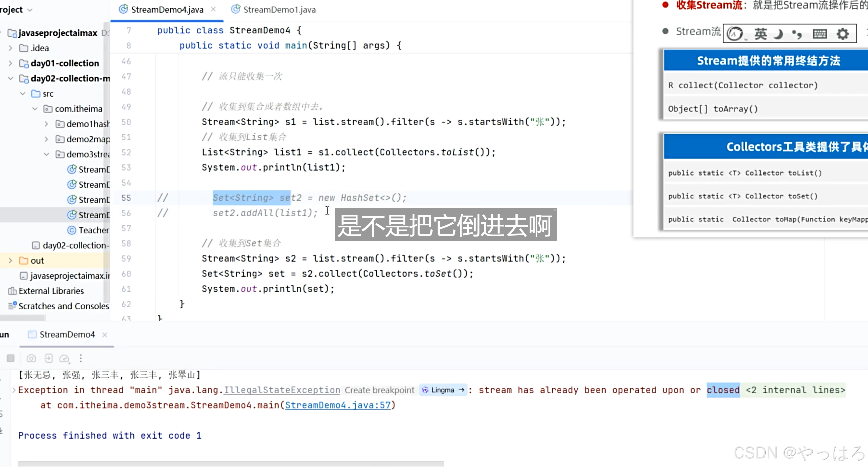The width and height of the screenshot is (868, 467).
Task: Click the profiler gauge icon
Action: coord(64,358)
